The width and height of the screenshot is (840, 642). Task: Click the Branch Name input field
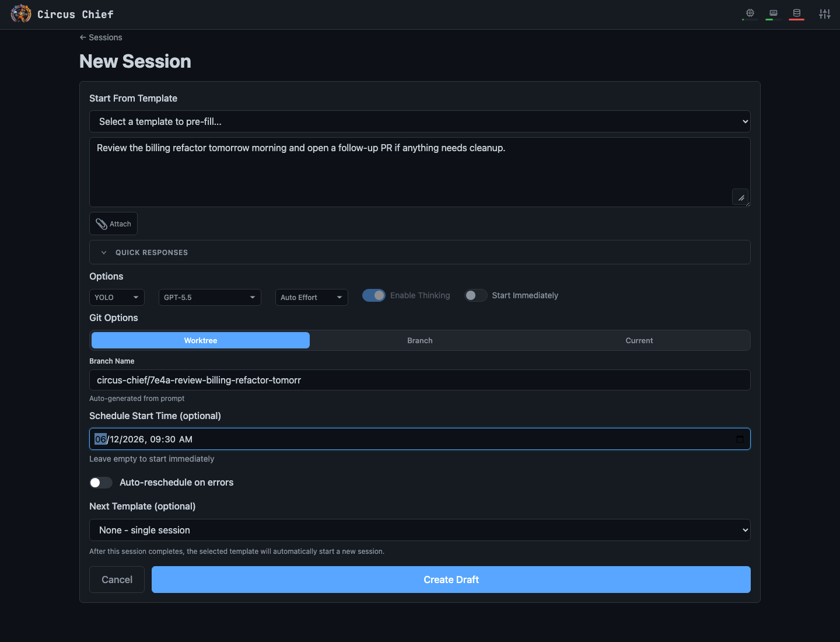point(420,380)
